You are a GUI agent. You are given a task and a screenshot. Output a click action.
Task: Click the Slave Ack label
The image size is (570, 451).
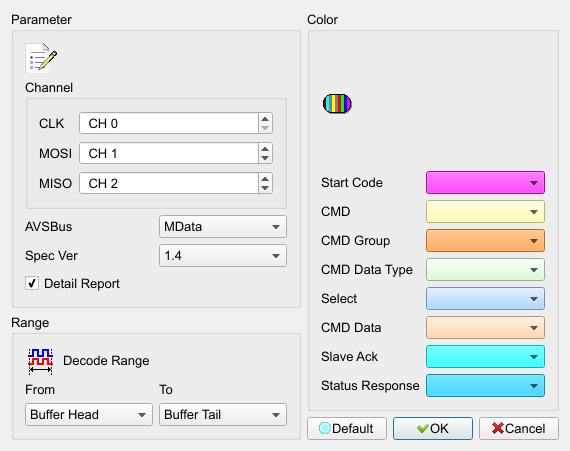tap(349, 357)
